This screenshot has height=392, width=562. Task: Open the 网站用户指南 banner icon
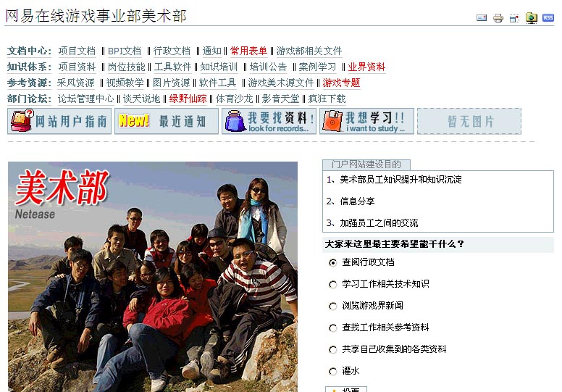(59, 121)
